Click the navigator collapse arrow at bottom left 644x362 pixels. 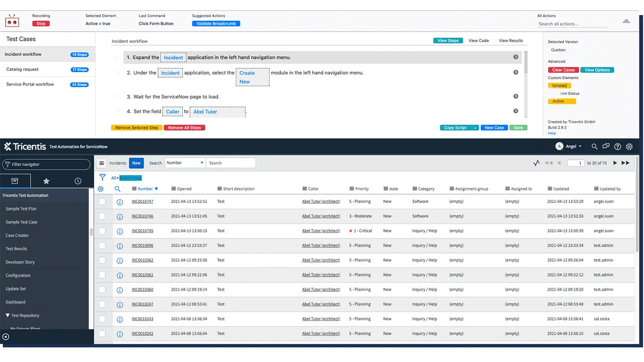click(x=6, y=337)
